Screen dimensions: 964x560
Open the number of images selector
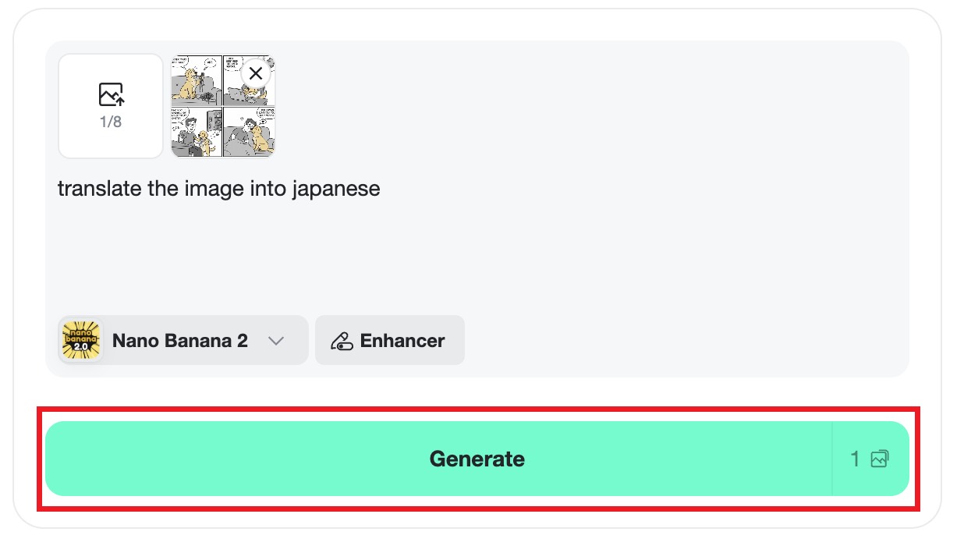[x=870, y=459]
